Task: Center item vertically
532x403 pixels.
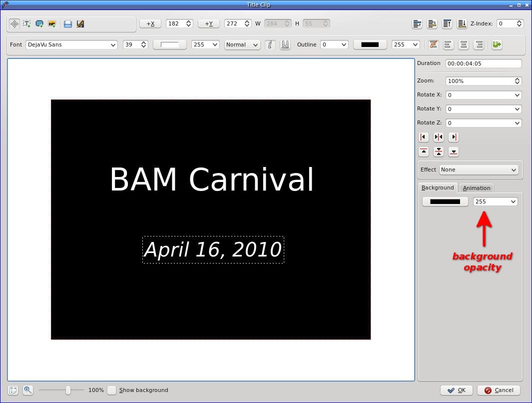Action: 439,152
